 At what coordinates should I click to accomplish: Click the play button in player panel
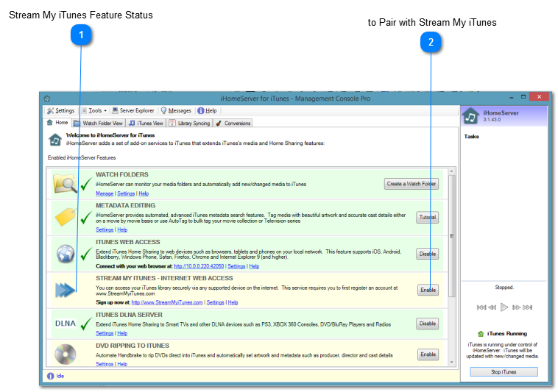tap(504, 307)
